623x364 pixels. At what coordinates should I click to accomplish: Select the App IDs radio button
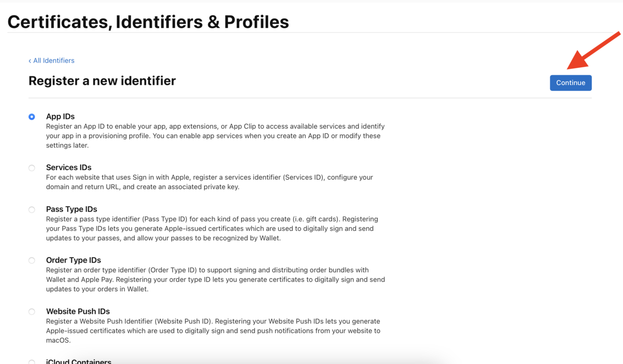(x=32, y=116)
